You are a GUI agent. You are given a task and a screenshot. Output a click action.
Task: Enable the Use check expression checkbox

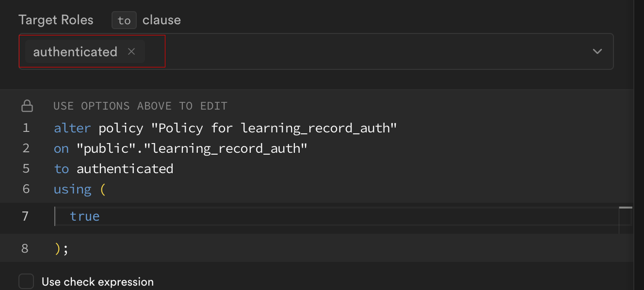26,282
